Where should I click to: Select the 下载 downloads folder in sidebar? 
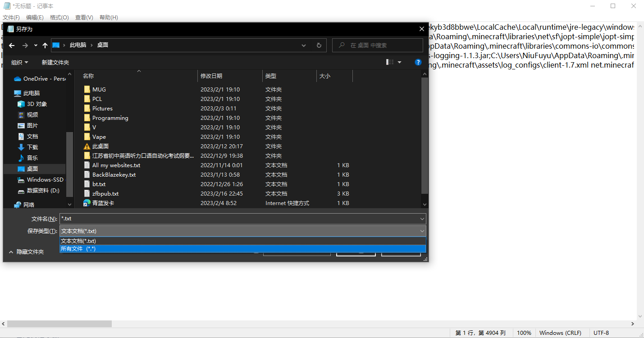click(x=32, y=147)
